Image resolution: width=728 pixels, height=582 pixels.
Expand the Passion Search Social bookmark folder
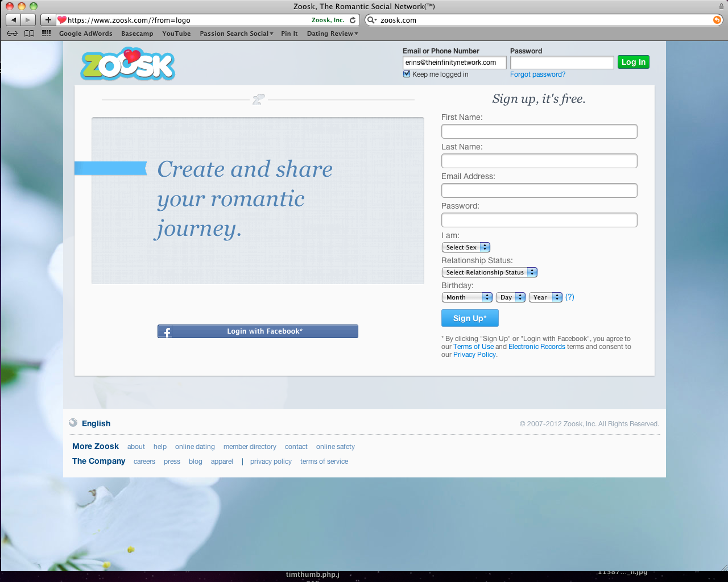[x=236, y=34]
